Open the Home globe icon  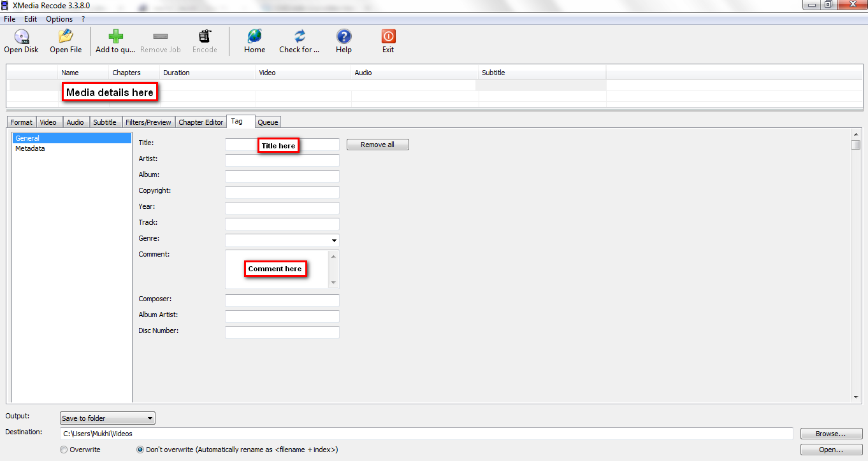[254, 36]
